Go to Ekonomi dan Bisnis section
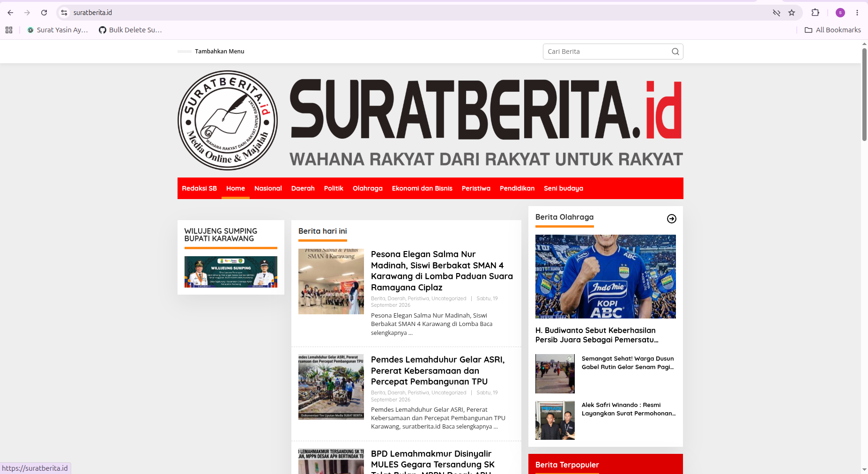 point(422,188)
